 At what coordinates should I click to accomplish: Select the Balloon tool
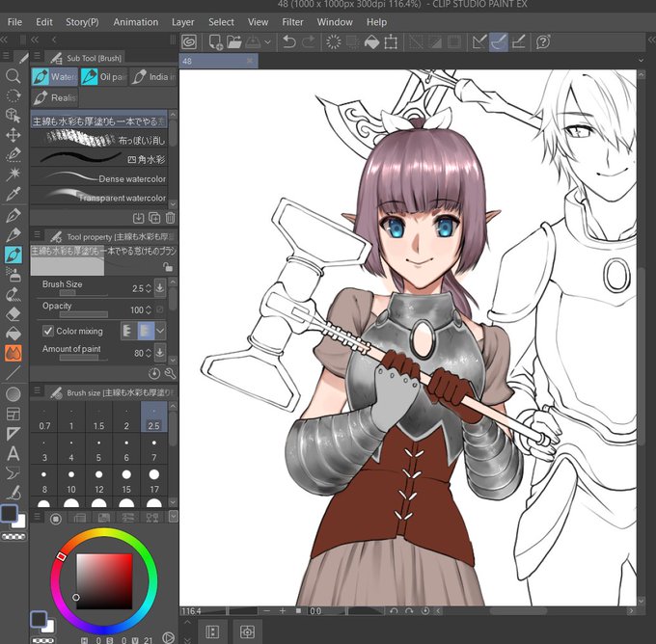click(x=13, y=472)
